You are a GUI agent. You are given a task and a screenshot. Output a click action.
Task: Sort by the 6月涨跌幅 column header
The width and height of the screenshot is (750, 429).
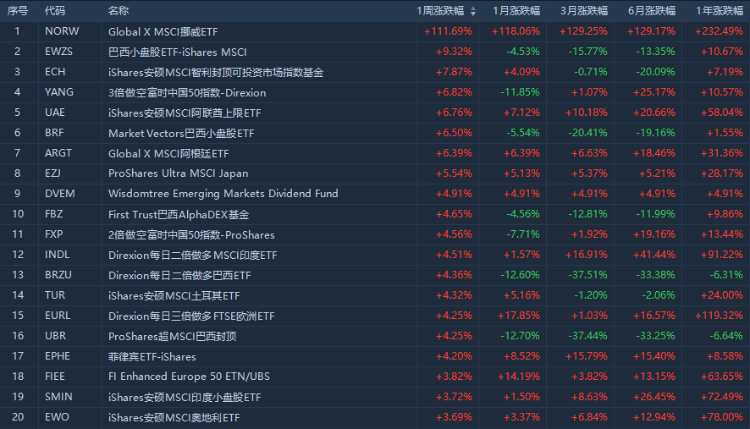(651, 11)
